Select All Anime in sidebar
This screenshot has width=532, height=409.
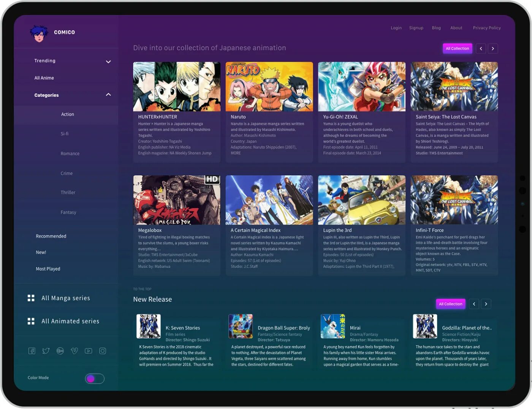(44, 78)
